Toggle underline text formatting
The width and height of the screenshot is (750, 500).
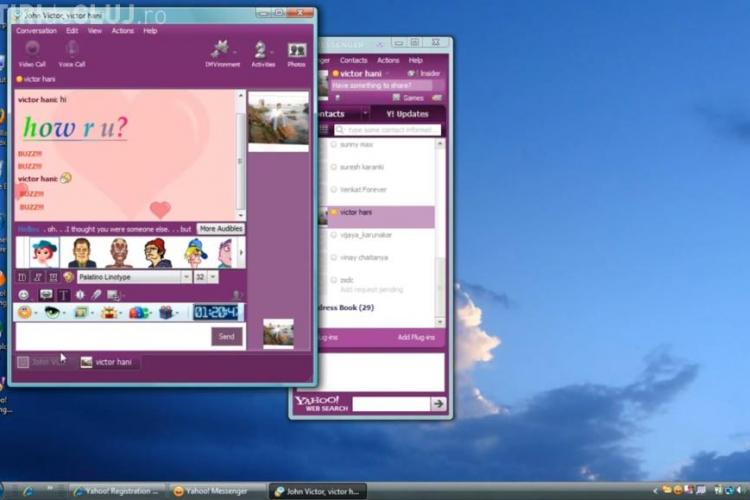[x=52, y=277]
